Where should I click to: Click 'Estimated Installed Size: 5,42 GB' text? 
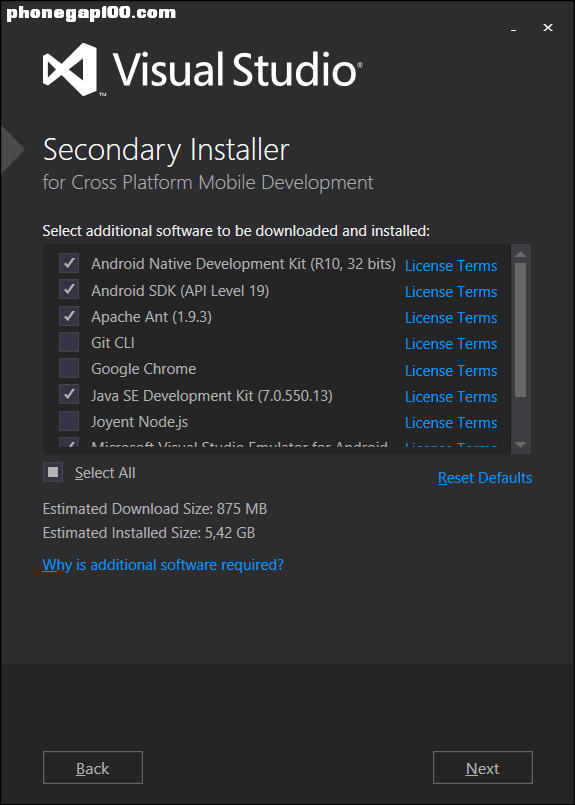[149, 533]
